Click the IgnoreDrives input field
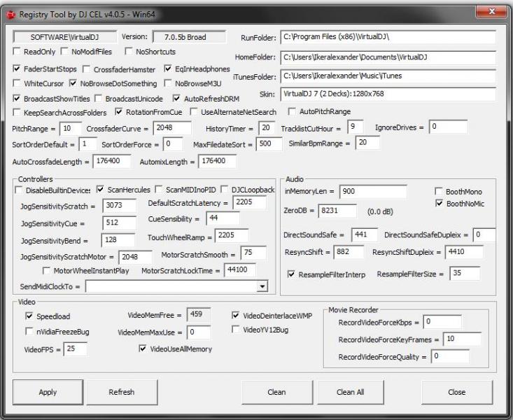This screenshot has height=420, width=513. 448,127
